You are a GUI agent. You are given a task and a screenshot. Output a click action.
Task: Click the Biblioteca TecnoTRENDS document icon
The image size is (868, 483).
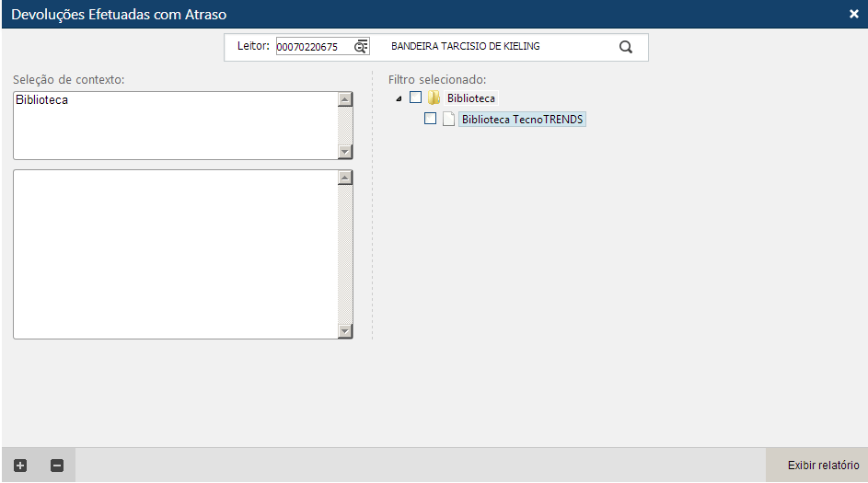[449, 120]
